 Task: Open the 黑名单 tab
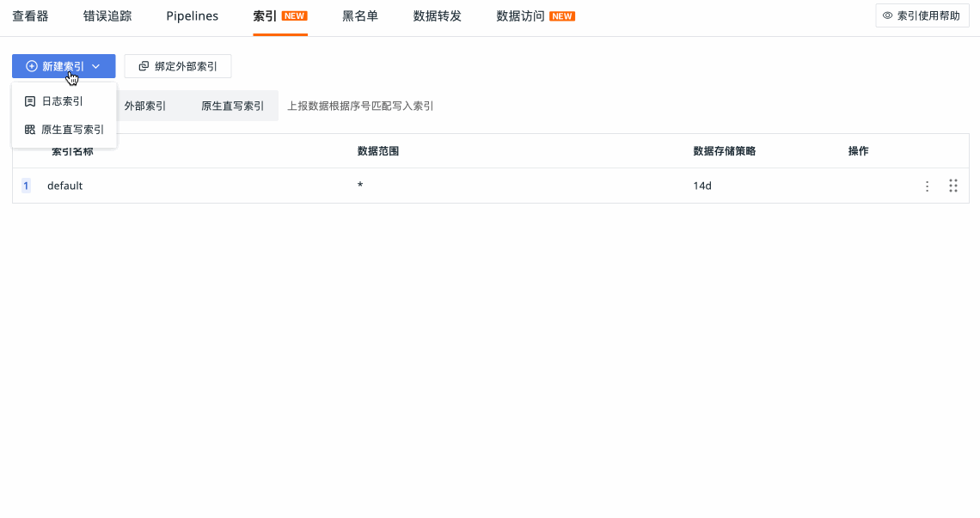(360, 15)
